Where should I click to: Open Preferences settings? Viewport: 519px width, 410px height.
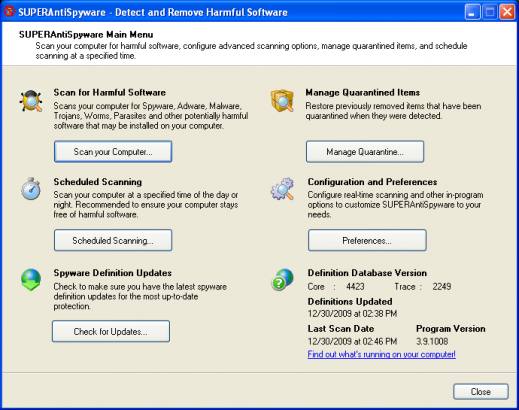tap(367, 240)
